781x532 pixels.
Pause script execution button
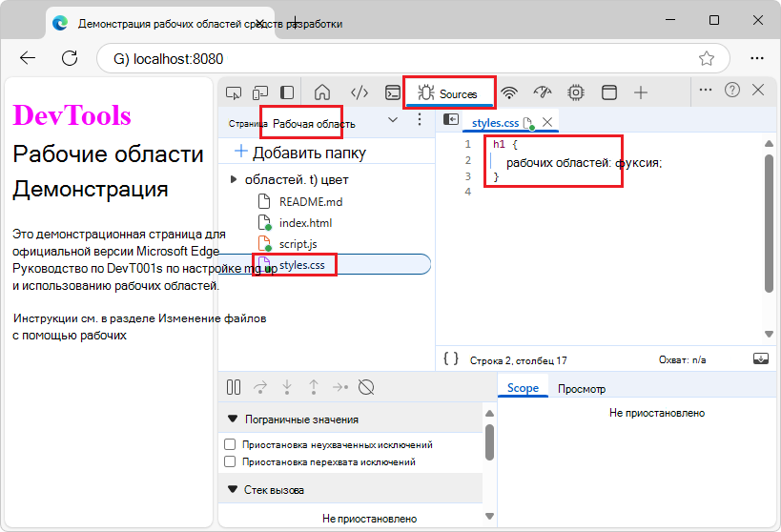pos(233,387)
